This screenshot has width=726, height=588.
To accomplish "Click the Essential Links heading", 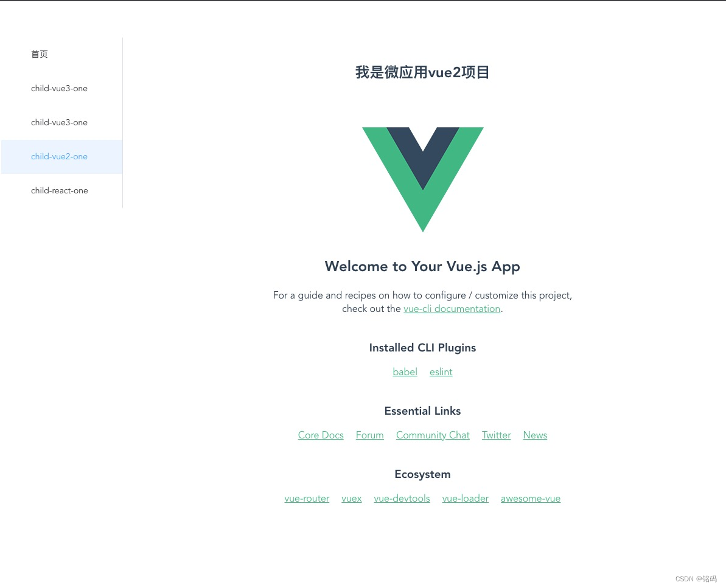I will 422,411.
